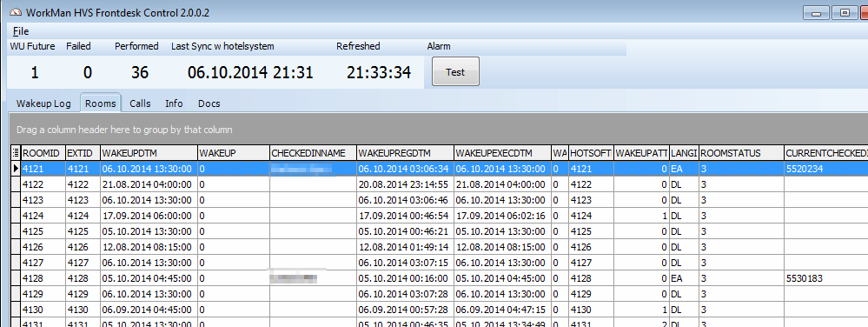Click wakeup time 17.09.2014 06:00:00 for room 4124
Image resolution: width=868 pixels, height=327 pixels.
click(149, 216)
